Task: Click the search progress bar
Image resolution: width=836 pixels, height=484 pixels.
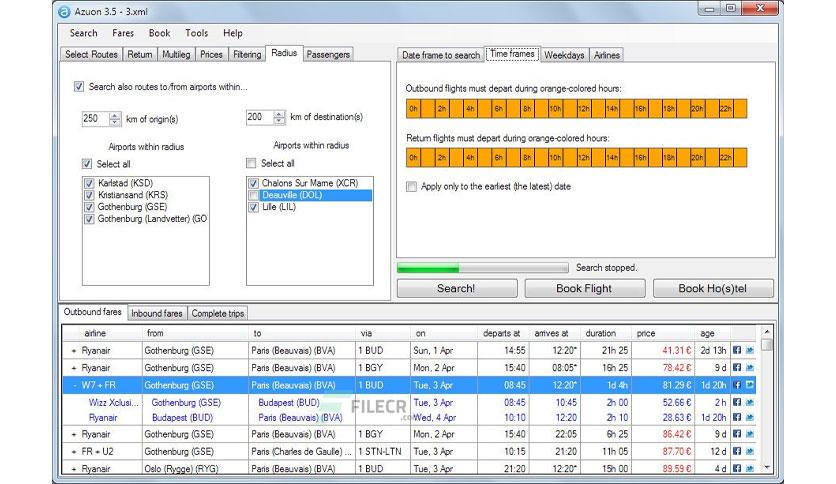Action: click(483, 268)
